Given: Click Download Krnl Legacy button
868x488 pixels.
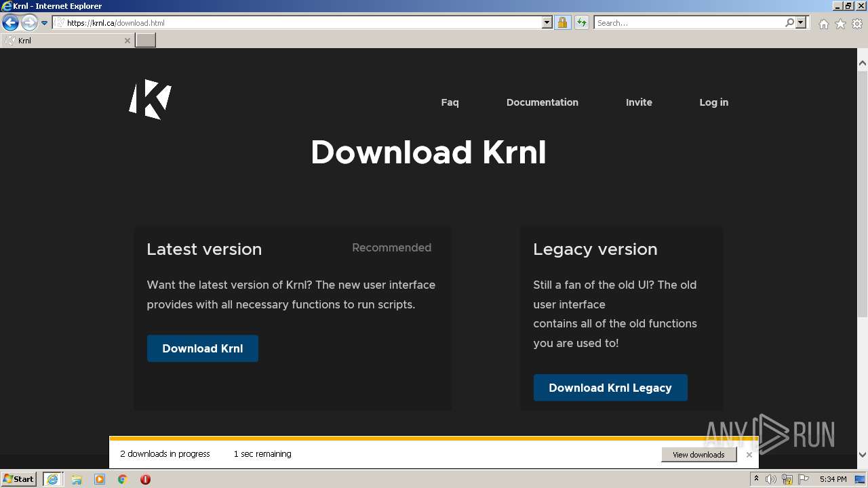Looking at the screenshot, I should [x=610, y=388].
